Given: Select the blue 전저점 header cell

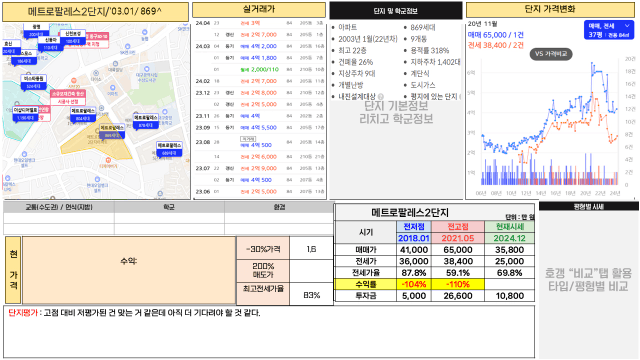Looking at the screenshot, I should coord(414,227).
